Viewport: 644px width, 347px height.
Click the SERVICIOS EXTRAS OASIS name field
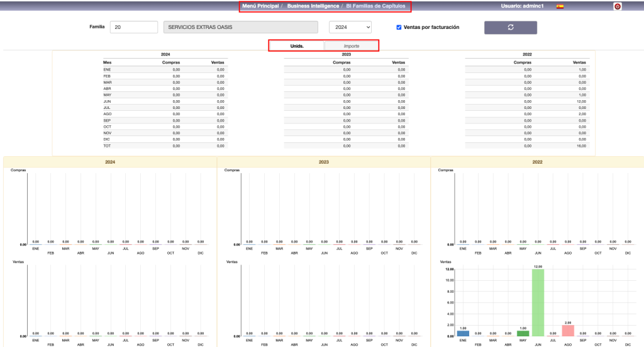point(240,27)
